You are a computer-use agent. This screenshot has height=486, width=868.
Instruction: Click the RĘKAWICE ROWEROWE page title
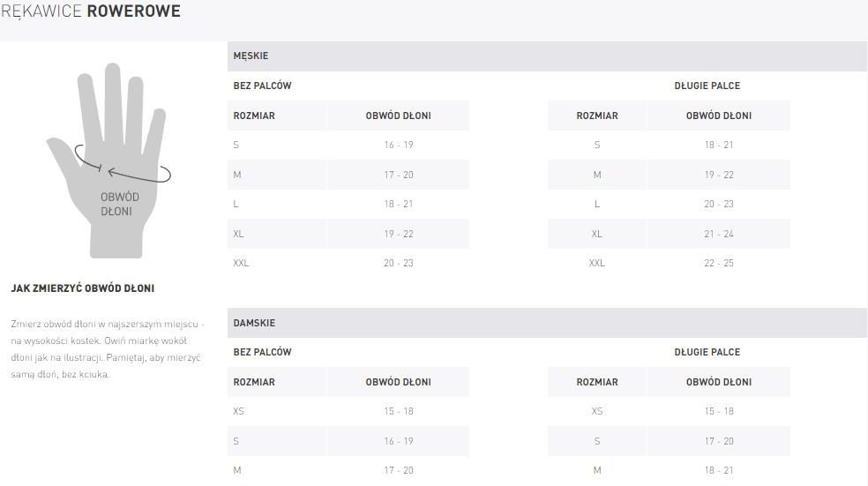coord(91,11)
